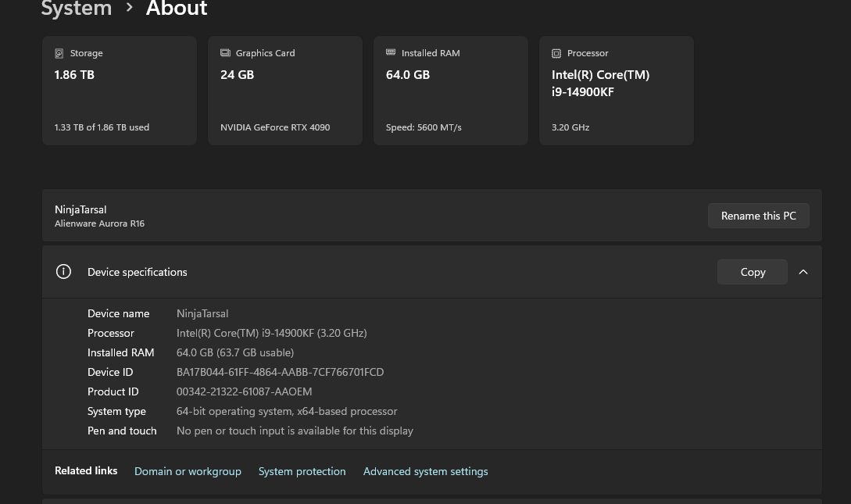This screenshot has height=504, width=851.
Task: Collapse the Device specifications section chevron
Action: 803,272
